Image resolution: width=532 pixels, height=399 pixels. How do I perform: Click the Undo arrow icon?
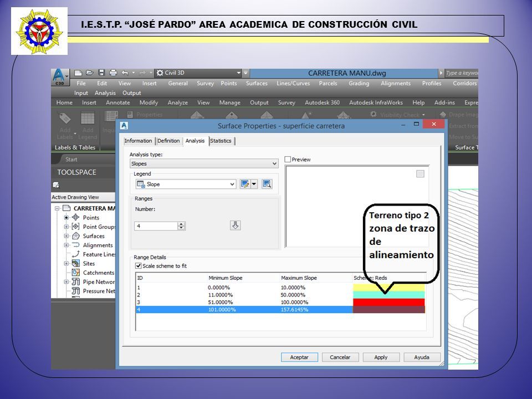coord(125,73)
